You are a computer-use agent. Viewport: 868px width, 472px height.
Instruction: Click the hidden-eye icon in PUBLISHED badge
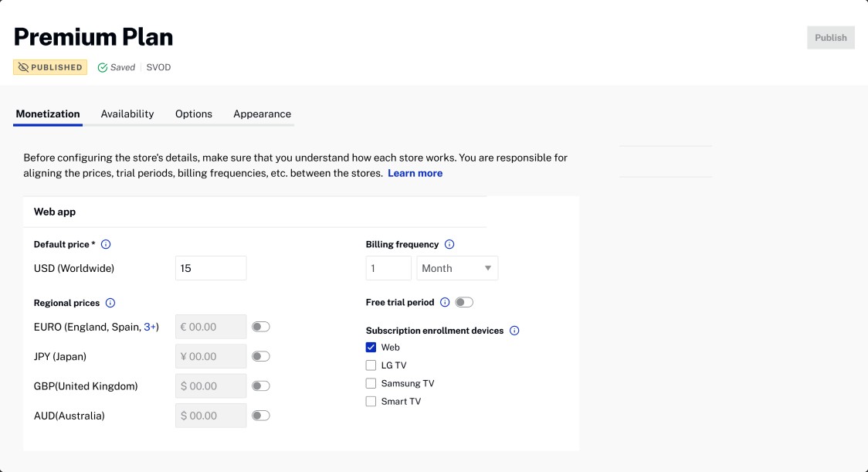(23, 67)
